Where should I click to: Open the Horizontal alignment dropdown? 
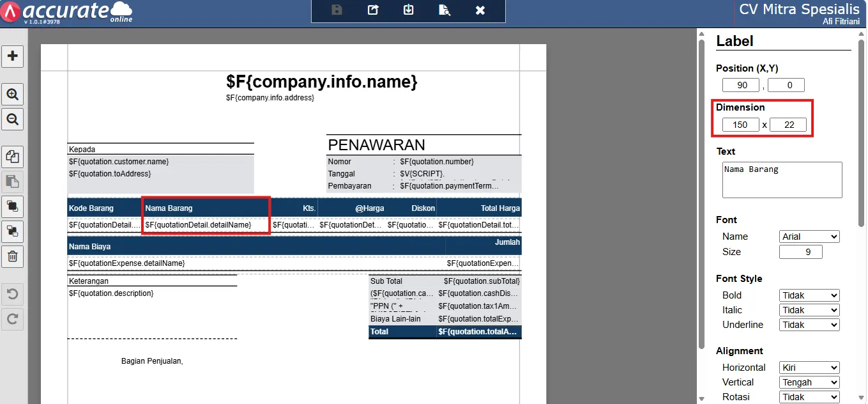[809, 368]
